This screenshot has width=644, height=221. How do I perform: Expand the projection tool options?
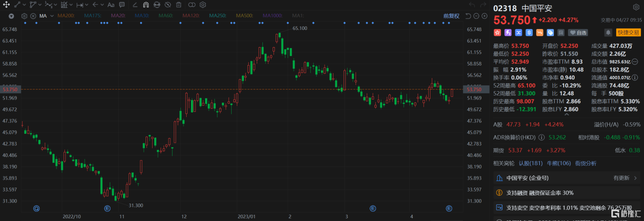71,5
